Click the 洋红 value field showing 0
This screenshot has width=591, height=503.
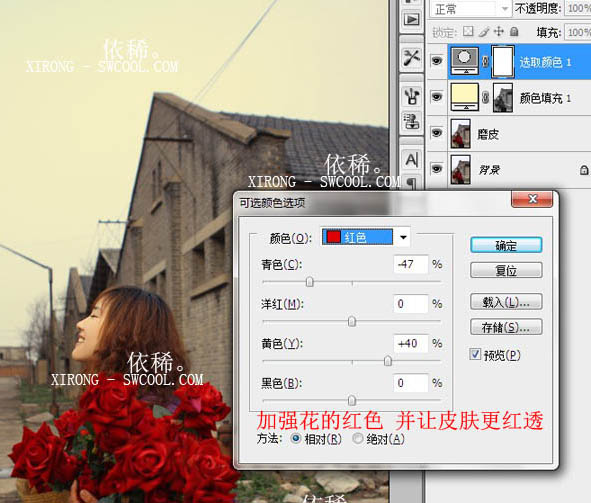(x=411, y=304)
